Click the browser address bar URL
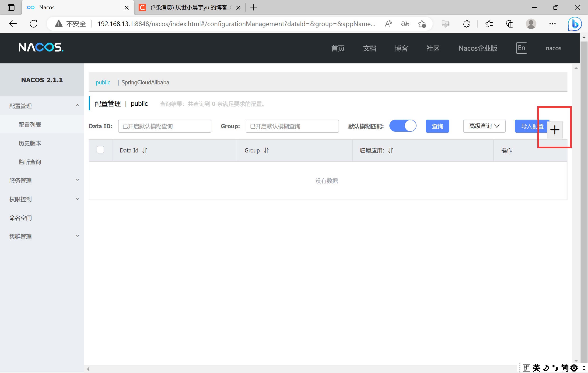The width and height of the screenshot is (588, 373). [x=236, y=24]
